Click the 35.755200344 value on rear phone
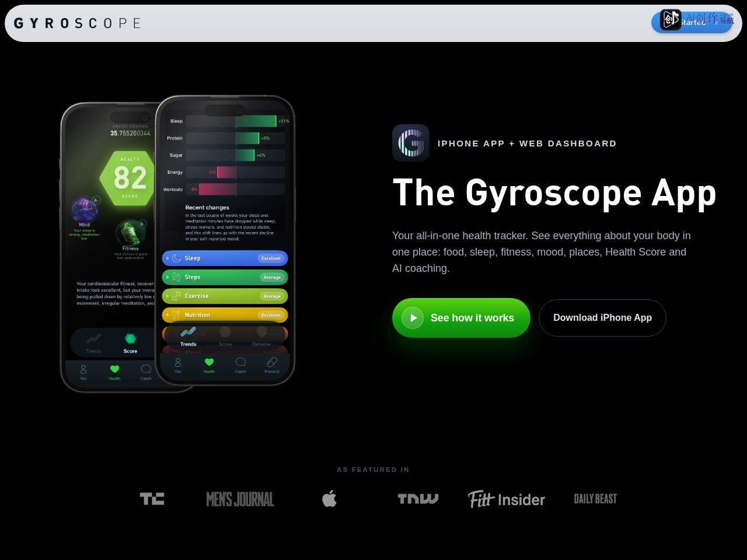 (x=130, y=133)
